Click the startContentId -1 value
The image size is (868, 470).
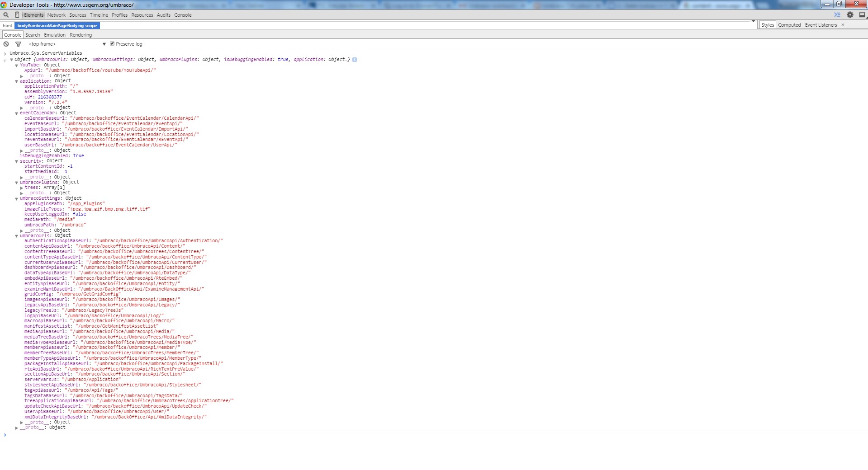point(70,166)
